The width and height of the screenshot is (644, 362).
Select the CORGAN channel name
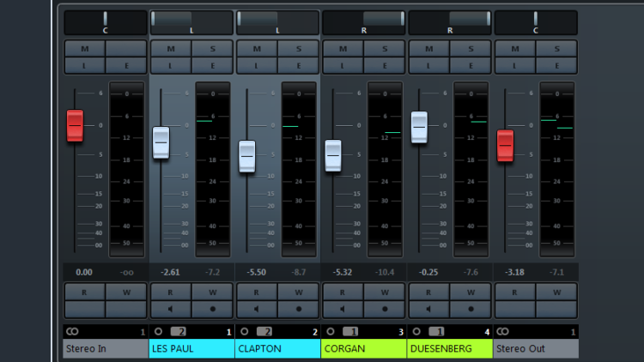point(364,348)
